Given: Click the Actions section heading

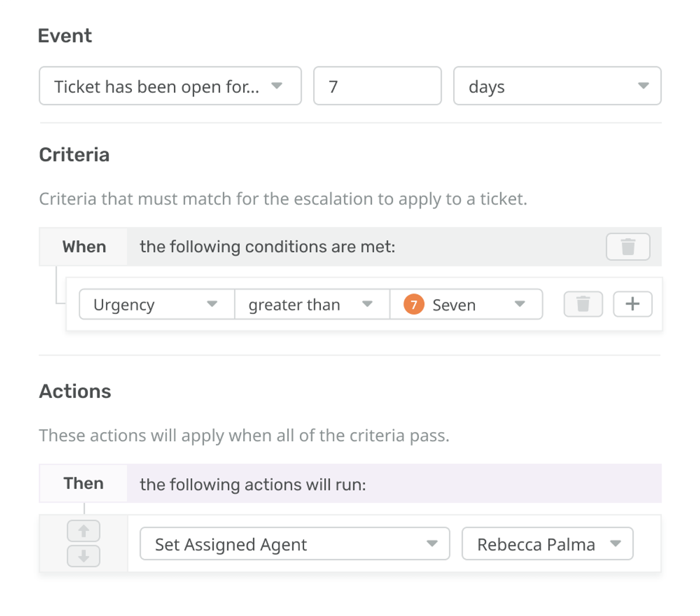Looking at the screenshot, I should [x=75, y=391].
